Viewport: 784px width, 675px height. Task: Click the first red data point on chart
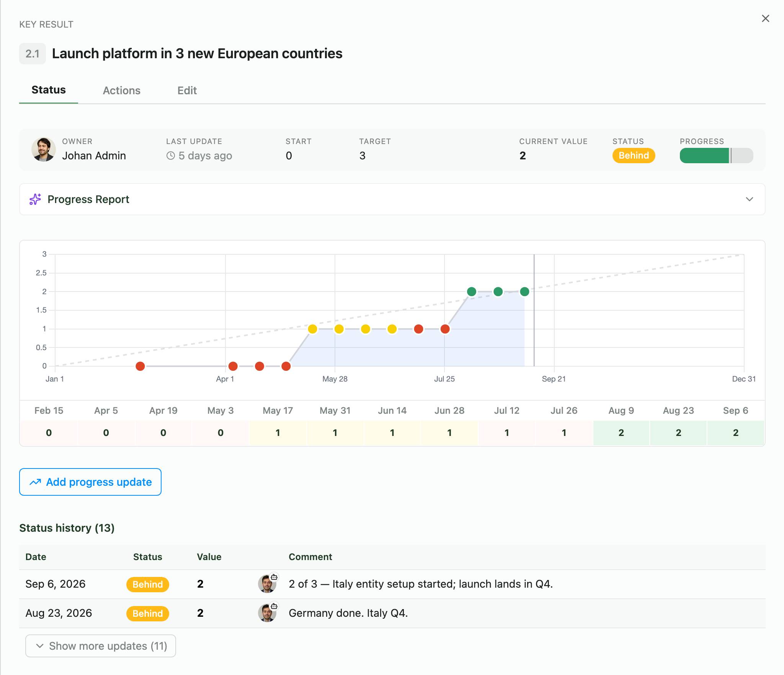coord(140,366)
